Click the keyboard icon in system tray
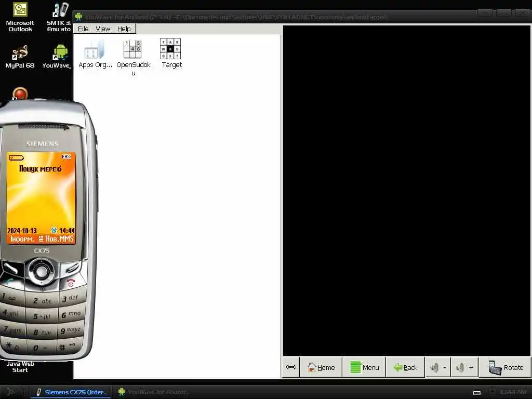This screenshot has height=399, width=532. click(x=477, y=393)
